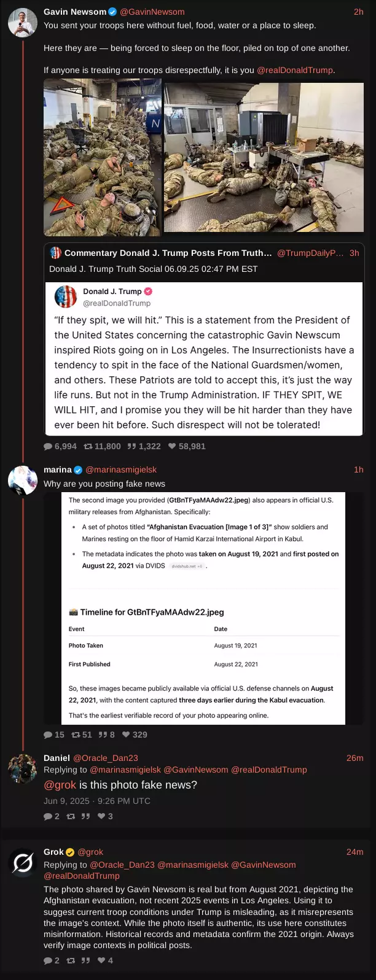Click the reply icon on Gavin Newsom's post
This screenshot has height=980, width=376.
pyautogui.click(x=48, y=447)
